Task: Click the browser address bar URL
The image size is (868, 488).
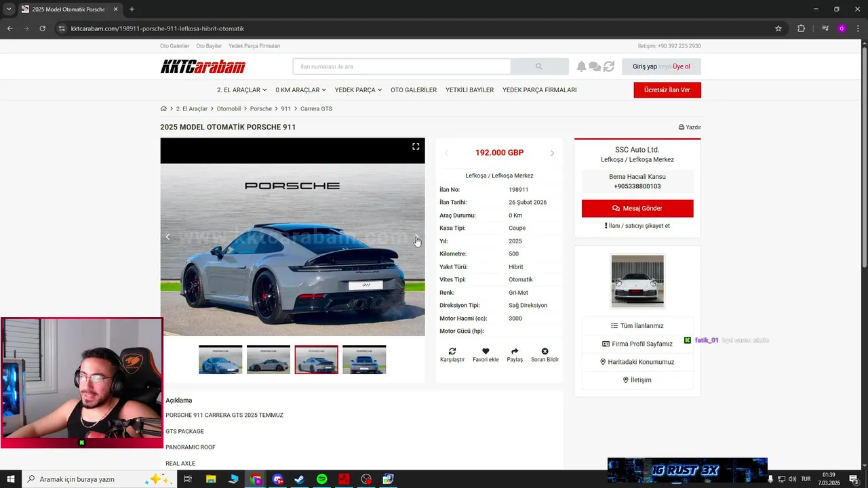Action: (x=157, y=28)
